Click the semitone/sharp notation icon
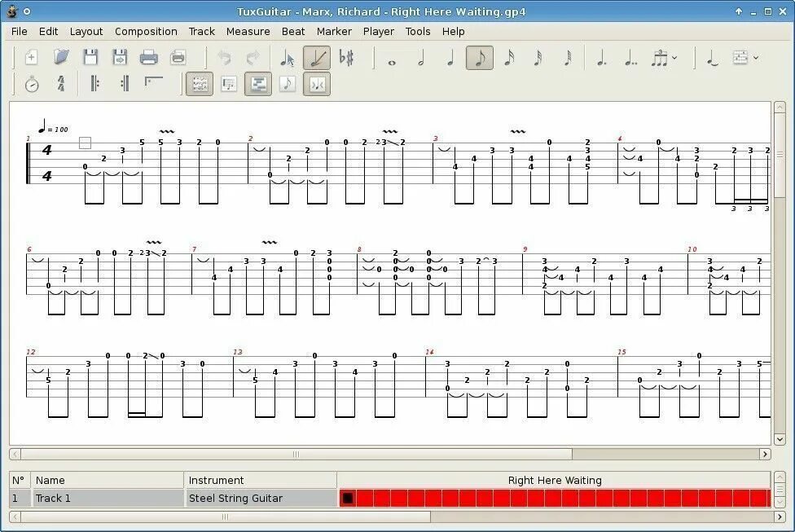795x532 pixels. [x=345, y=59]
